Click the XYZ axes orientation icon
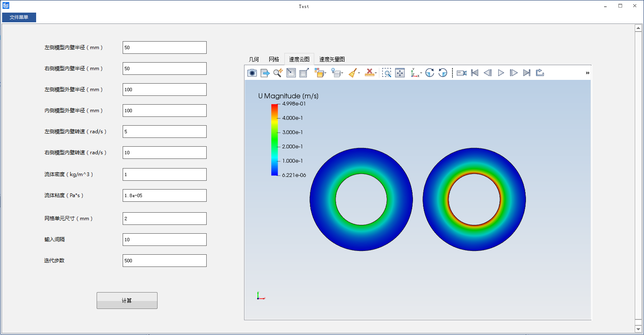Image resolution: width=644 pixels, height=335 pixels. tap(415, 73)
